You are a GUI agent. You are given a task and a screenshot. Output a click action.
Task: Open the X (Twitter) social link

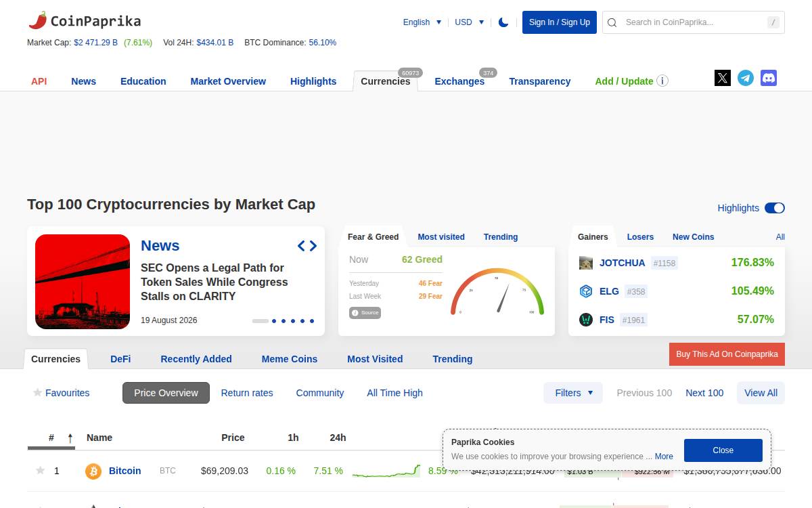click(x=723, y=78)
